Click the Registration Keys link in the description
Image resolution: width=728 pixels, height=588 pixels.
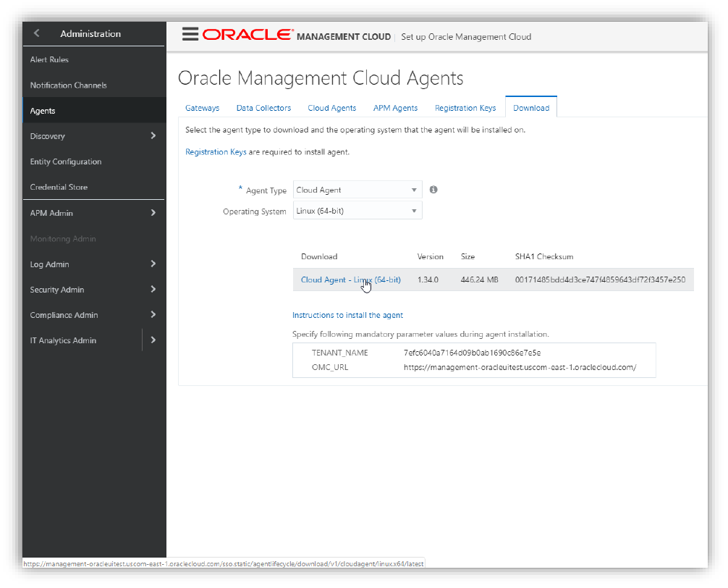click(x=216, y=152)
